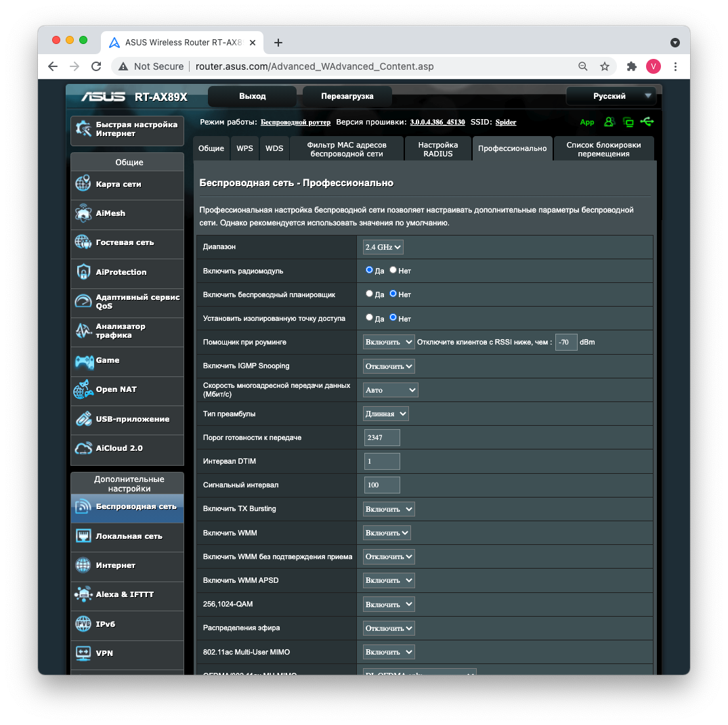
Task: Click the Перезагрузка reboot button
Action: pos(347,96)
